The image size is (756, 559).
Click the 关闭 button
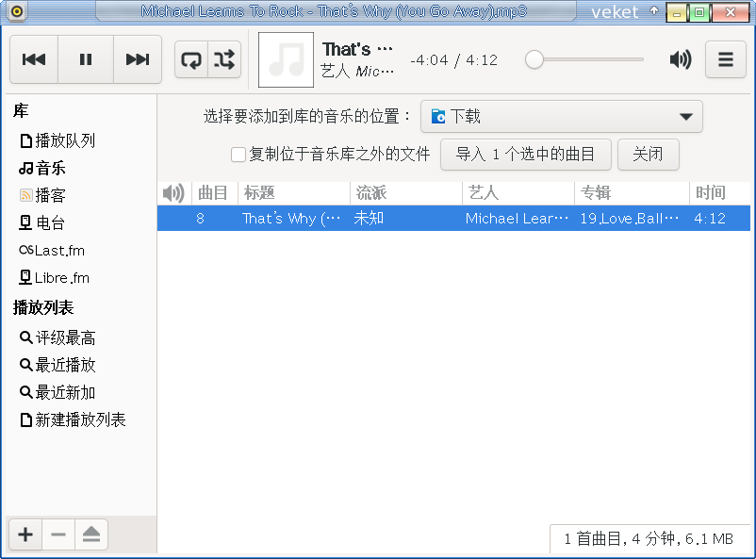coord(648,155)
